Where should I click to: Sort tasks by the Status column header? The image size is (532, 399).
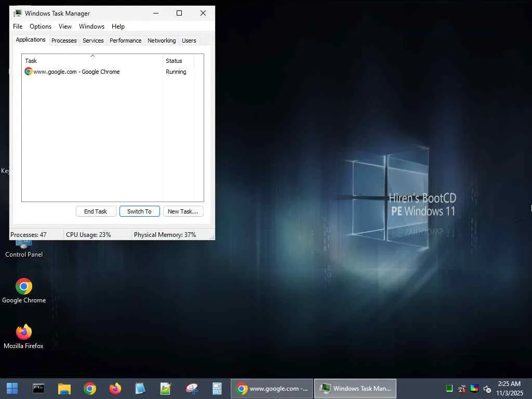click(x=179, y=61)
